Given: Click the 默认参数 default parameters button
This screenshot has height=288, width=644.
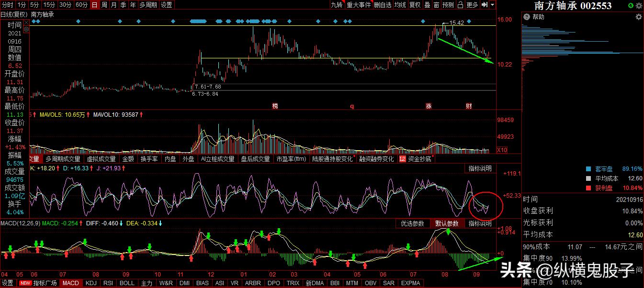Looking at the screenshot, I should [447, 223].
